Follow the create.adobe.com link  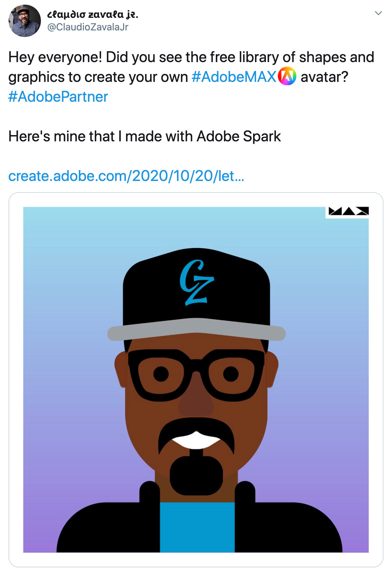(126, 176)
